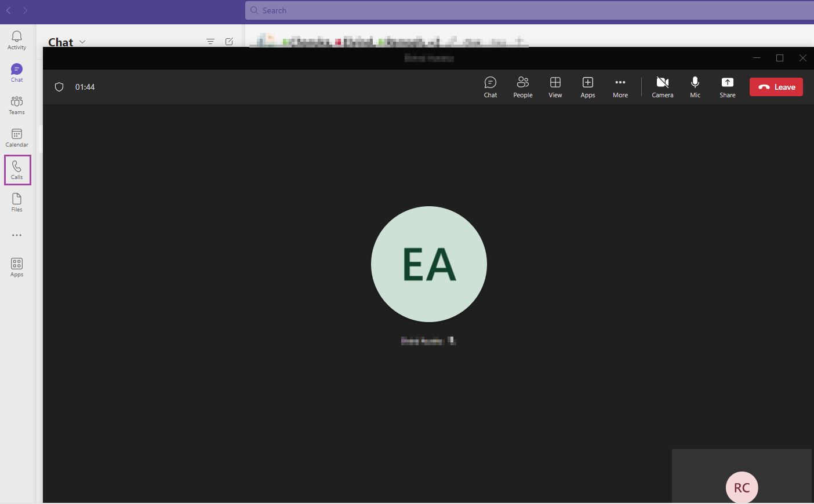Image resolution: width=814 pixels, height=504 pixels.
Task: Open More actions in call toolbar
Action: click(620, 87)
